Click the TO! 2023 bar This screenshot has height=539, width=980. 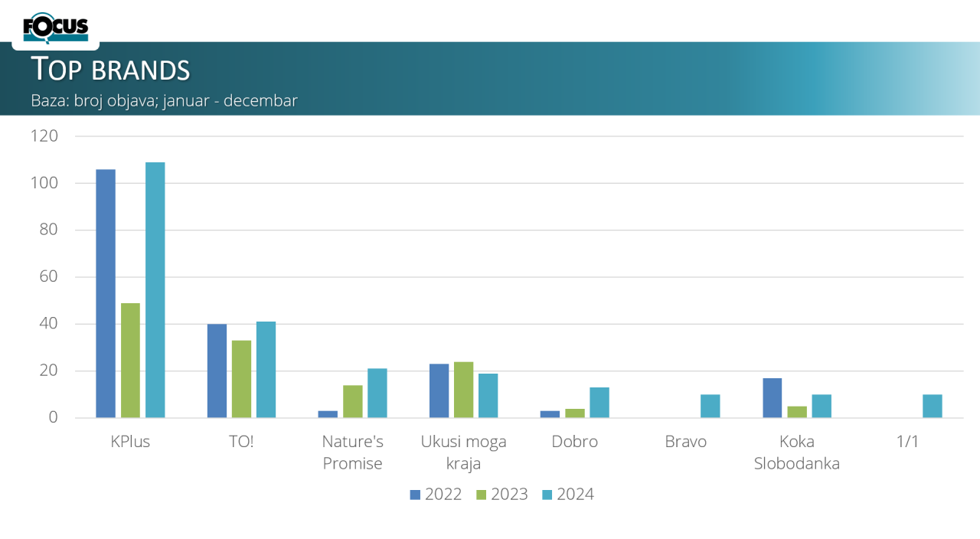(x=242, y=379)
